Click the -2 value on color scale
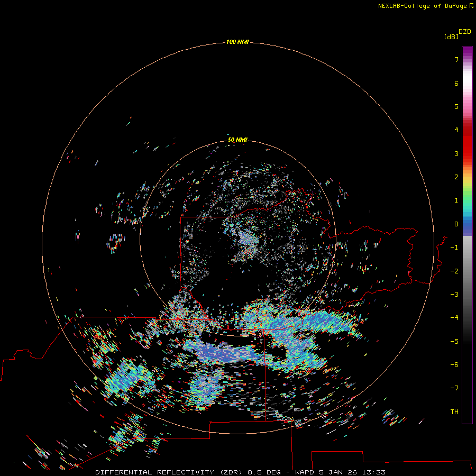This screenshot has width=476, height=476. (454, 271)
